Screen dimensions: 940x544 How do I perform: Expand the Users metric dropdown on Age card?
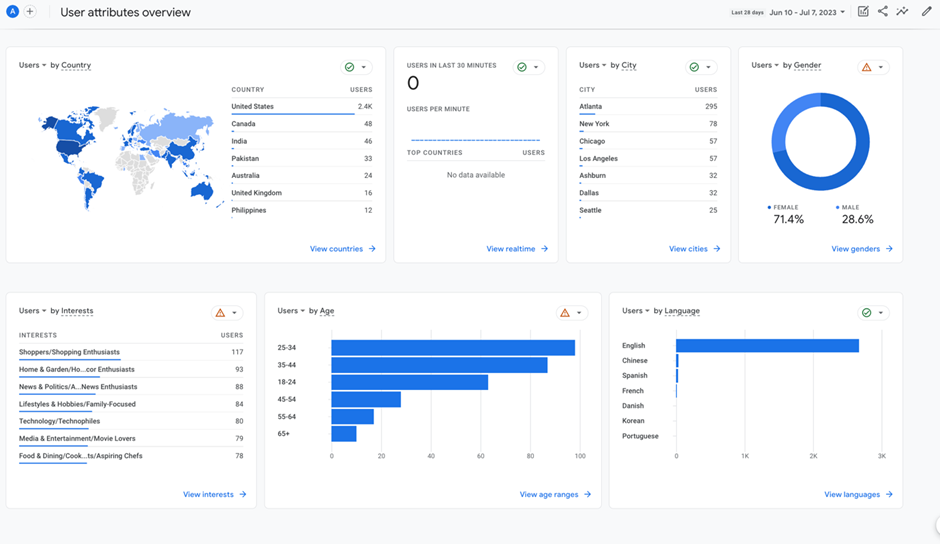(291, 311)
